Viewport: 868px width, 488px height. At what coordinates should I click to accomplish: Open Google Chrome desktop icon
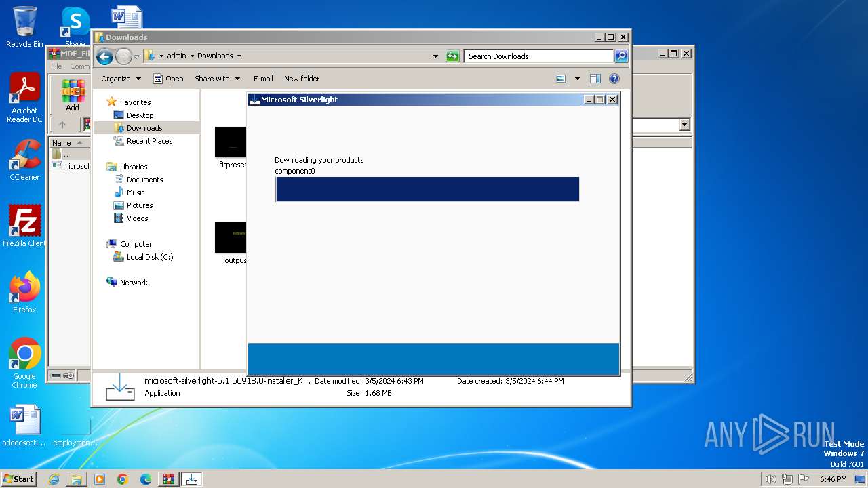(x=24, y=363)
